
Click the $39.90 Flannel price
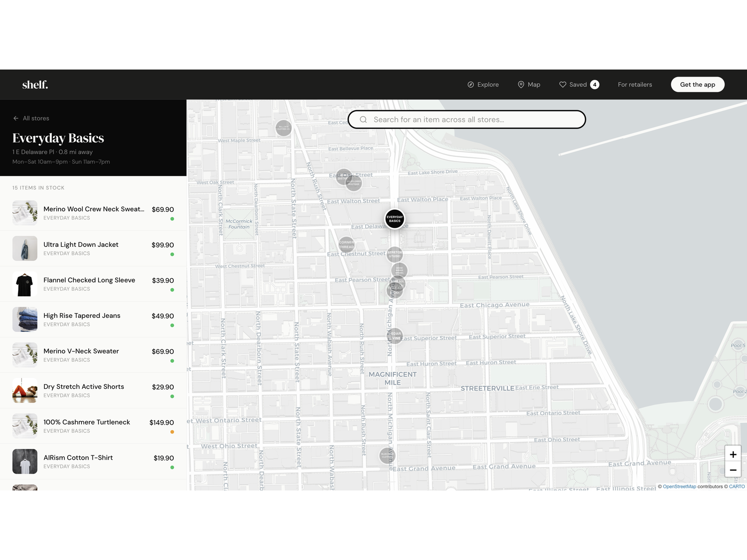click(x=163, y=280)
